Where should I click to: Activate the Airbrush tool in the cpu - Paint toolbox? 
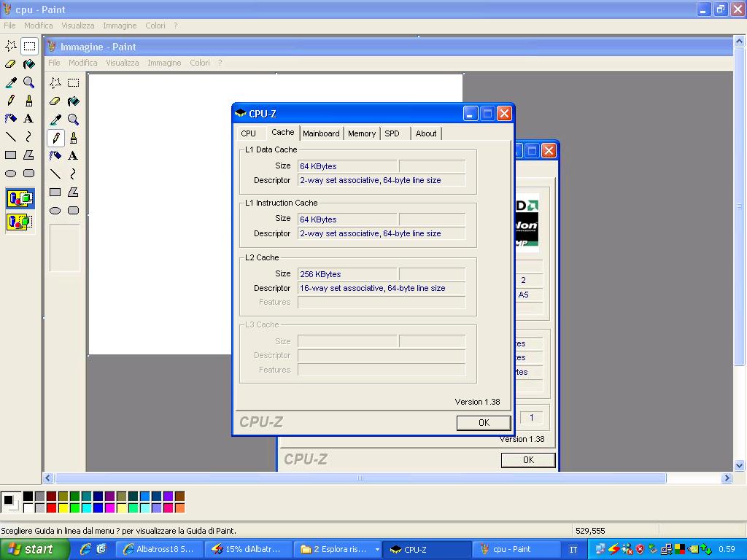click(11, 119)
